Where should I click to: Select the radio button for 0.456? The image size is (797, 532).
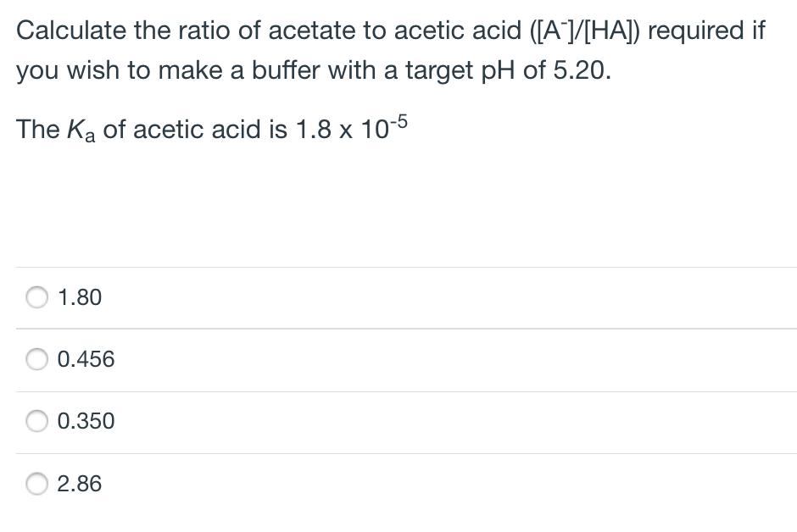coord(36,359)
